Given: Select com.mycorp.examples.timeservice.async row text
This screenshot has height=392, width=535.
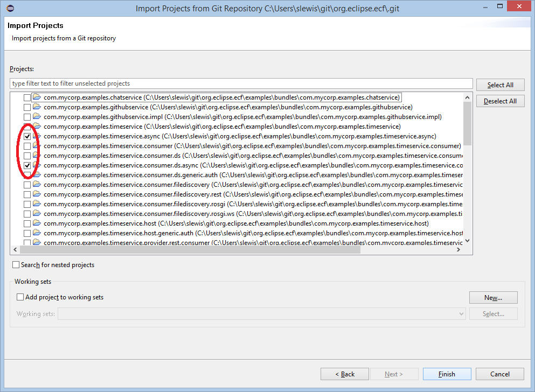Looking at the screenshot, I should (240, 136).
